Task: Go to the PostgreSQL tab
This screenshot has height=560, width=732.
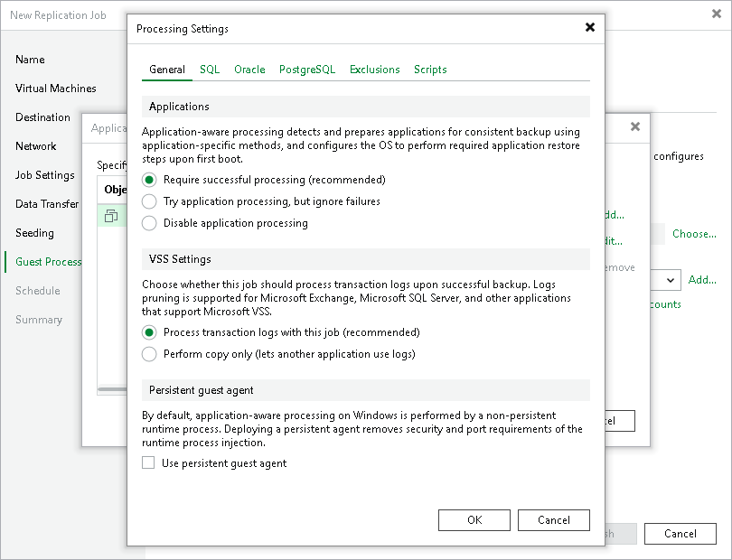Action: pos(307,70)
